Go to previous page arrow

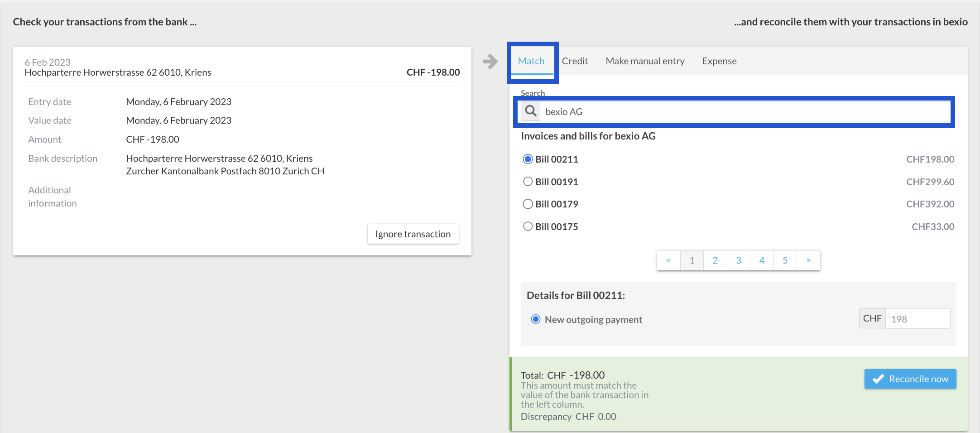[668, 260]
